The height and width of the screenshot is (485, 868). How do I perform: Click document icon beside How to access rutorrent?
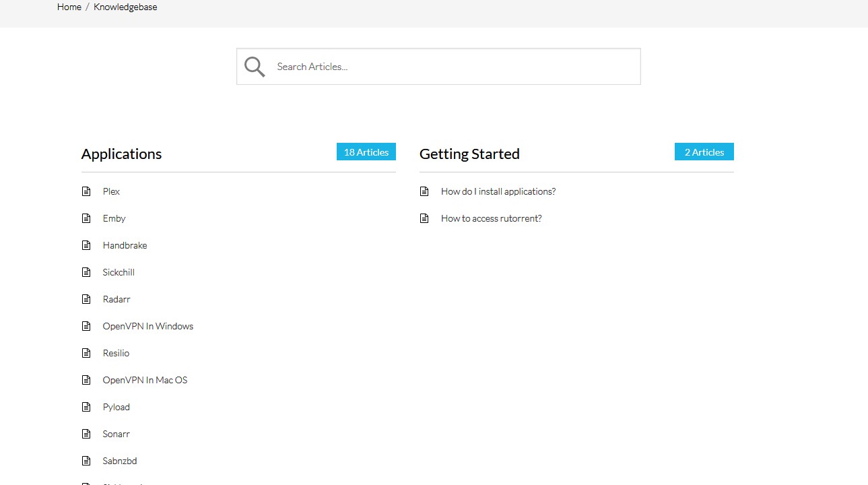[x=424, y=218]
